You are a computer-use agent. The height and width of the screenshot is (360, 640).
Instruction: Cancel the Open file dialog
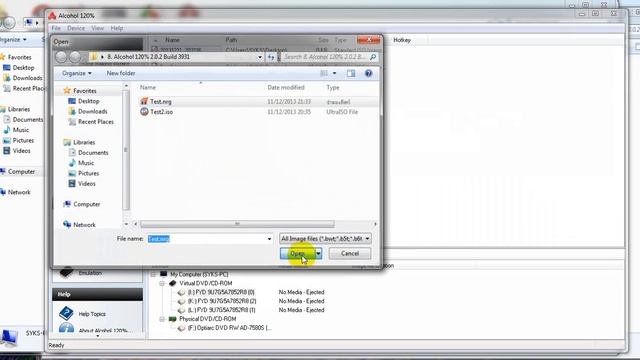[350, 253]
